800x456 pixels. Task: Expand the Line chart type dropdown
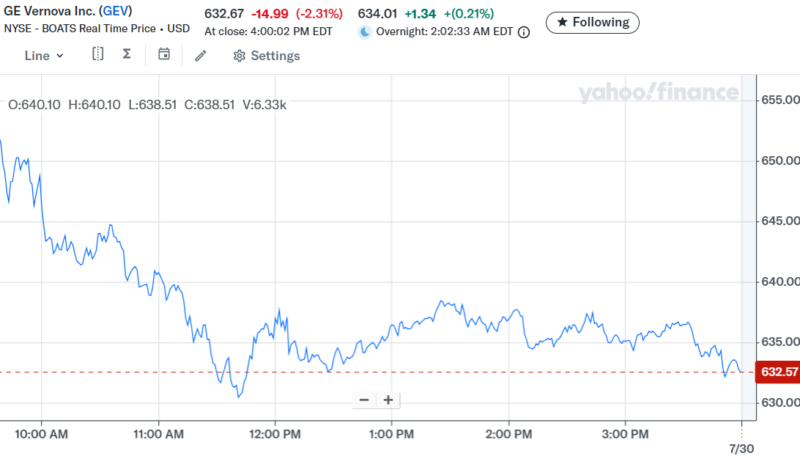(44, 55)
